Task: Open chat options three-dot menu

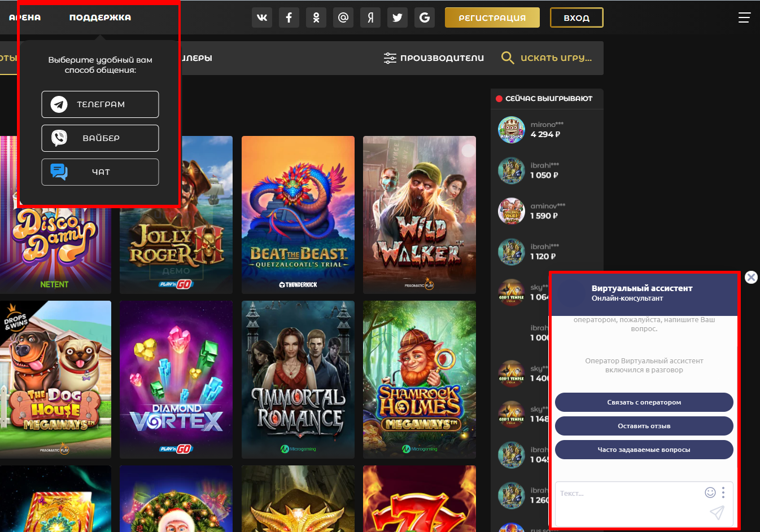Action: pos(723,493)
